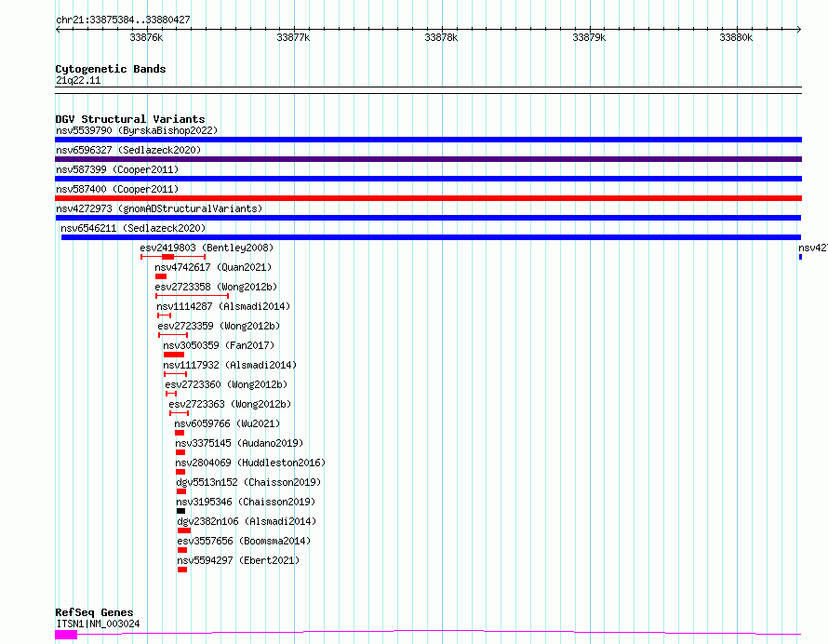
Task: Open nsv6596327 (Sedlazeck2020) variant label
Action: pos(128,150)
